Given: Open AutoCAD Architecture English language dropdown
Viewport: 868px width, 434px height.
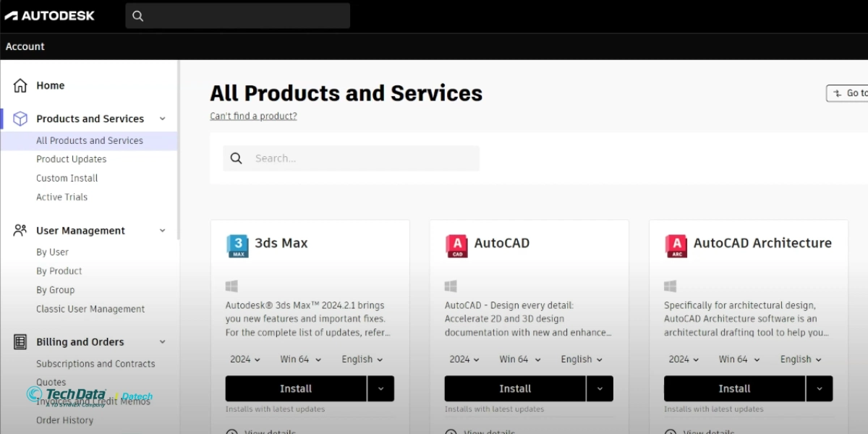Looking at the screenshot, I should pos(801,359).
